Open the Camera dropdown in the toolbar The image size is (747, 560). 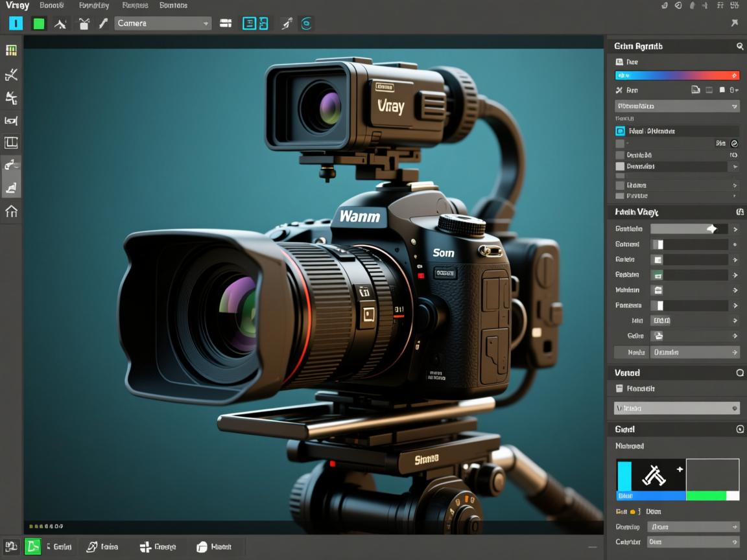click(x=163, y=23)
